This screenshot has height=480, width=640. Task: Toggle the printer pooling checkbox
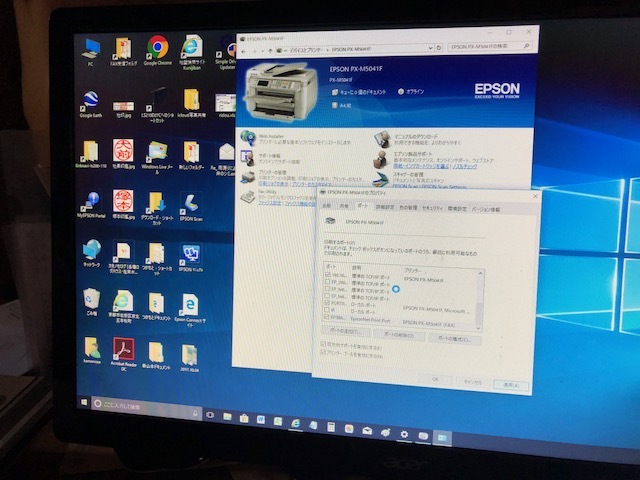[324, 352]
